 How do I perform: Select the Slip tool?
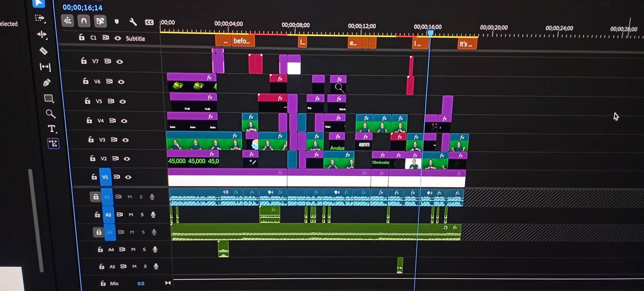point(45,67)
